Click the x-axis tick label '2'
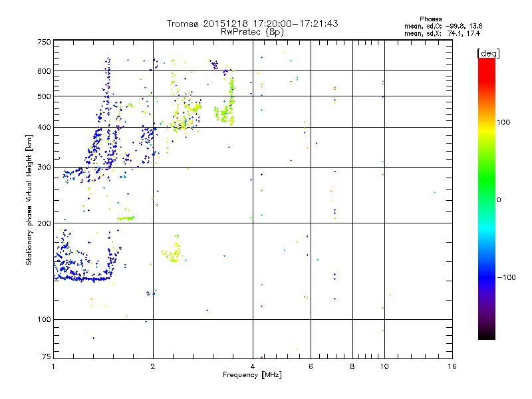This screenshot has width=532, height=399. tap(153, 366)
